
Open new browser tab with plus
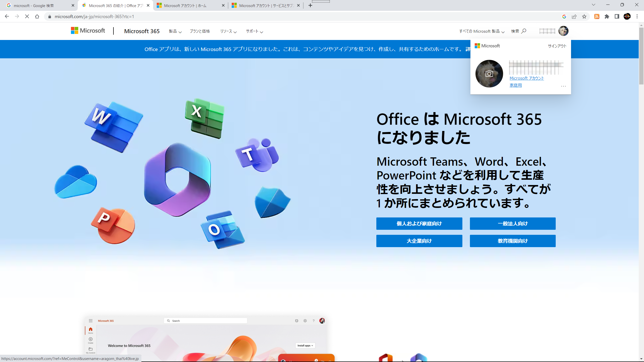coord(310,5)
